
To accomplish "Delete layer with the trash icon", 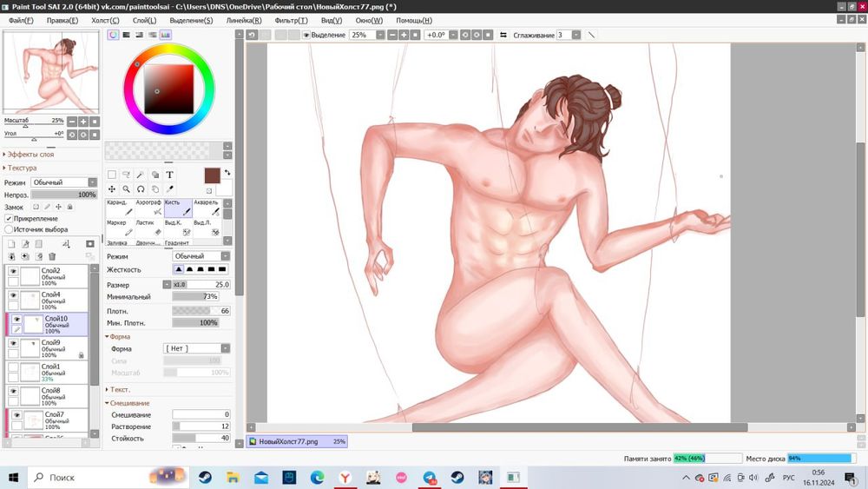I will 52,256.
